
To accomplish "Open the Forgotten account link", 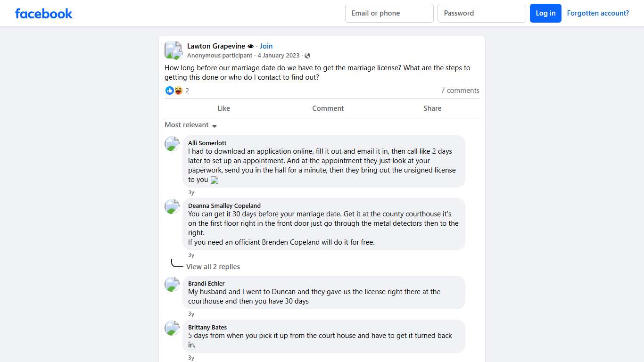I will [x=598, y=13].
